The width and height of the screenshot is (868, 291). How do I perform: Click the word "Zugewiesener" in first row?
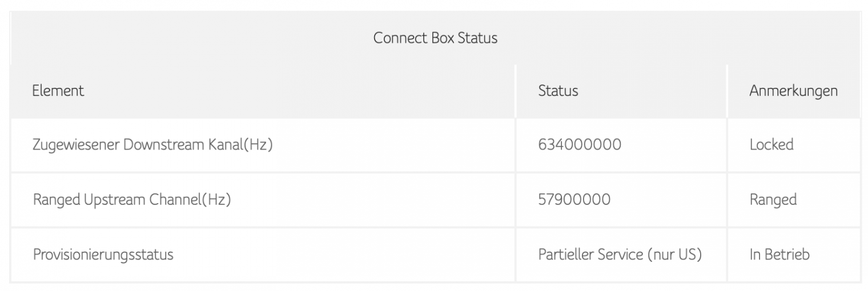pos(75,145)
